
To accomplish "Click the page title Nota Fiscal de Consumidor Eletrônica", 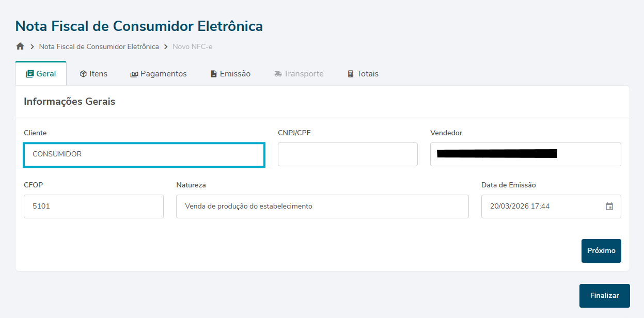I will (x=139, y=26).
